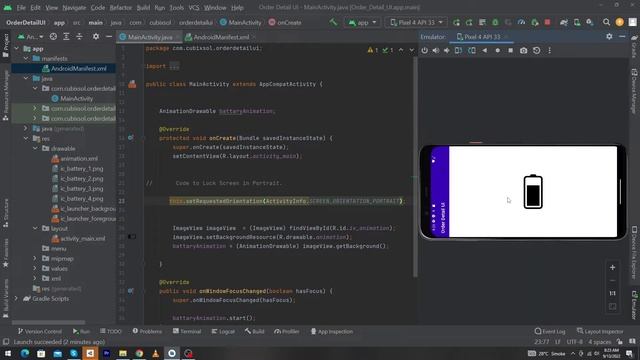640x360 pixels.
Task: Open the Build menu
Action: pos(143,7)
